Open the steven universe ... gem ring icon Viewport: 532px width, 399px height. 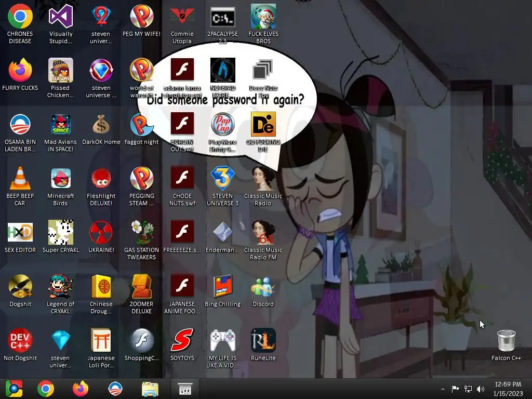coord(101,78)
